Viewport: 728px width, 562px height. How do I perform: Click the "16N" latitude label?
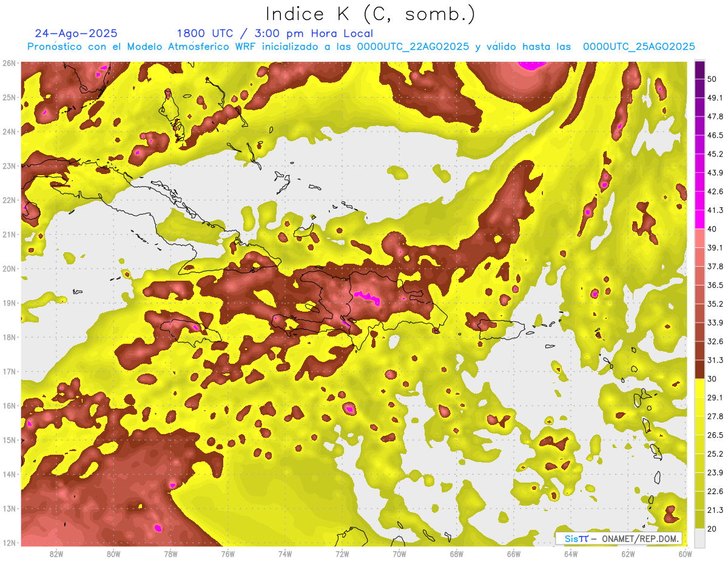(x=9, y=406)
